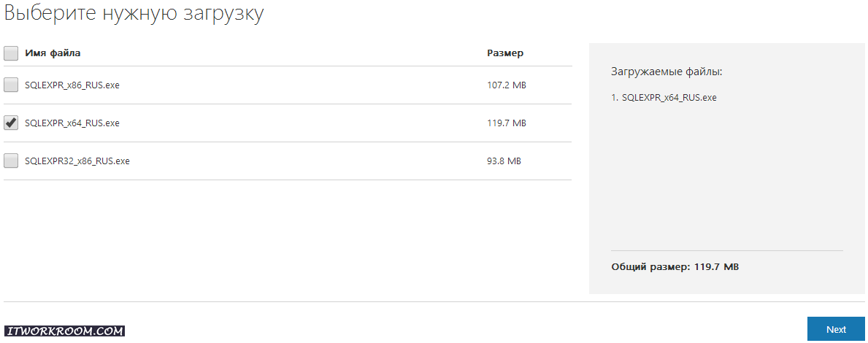Image resolution: width=868 pixels, height=343 pixels.
Task: Click the checkmark icon in the x64 row
Action: [x=11, y=123]
